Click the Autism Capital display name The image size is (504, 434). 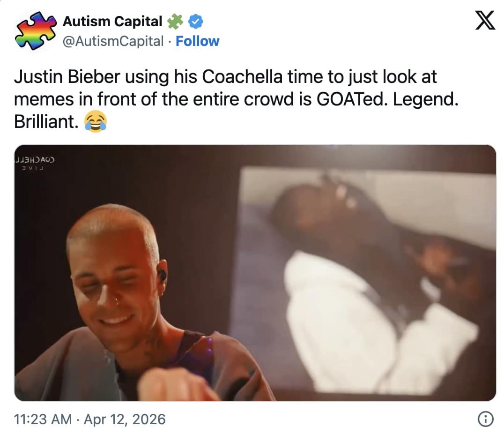(112, 21)
